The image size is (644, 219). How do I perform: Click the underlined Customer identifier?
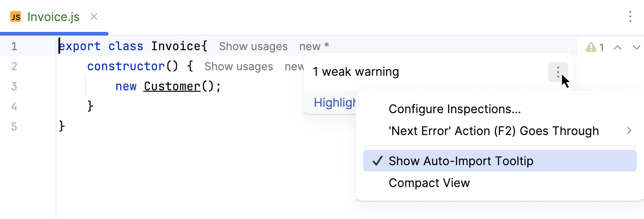coord(172,87)
